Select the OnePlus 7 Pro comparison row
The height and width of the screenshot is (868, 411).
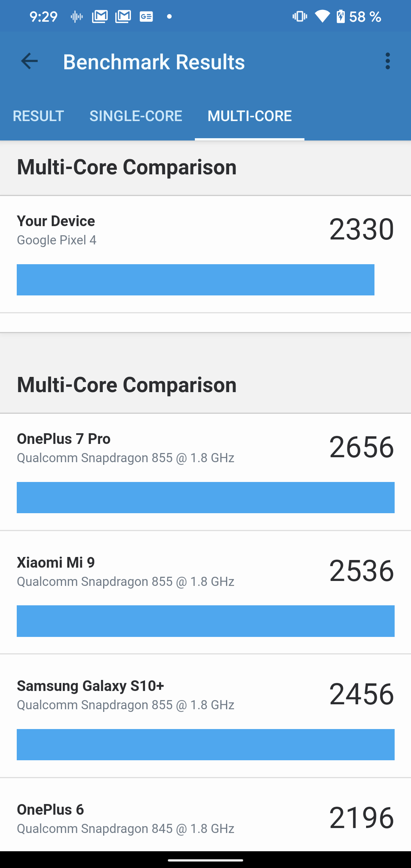[205, 448]
